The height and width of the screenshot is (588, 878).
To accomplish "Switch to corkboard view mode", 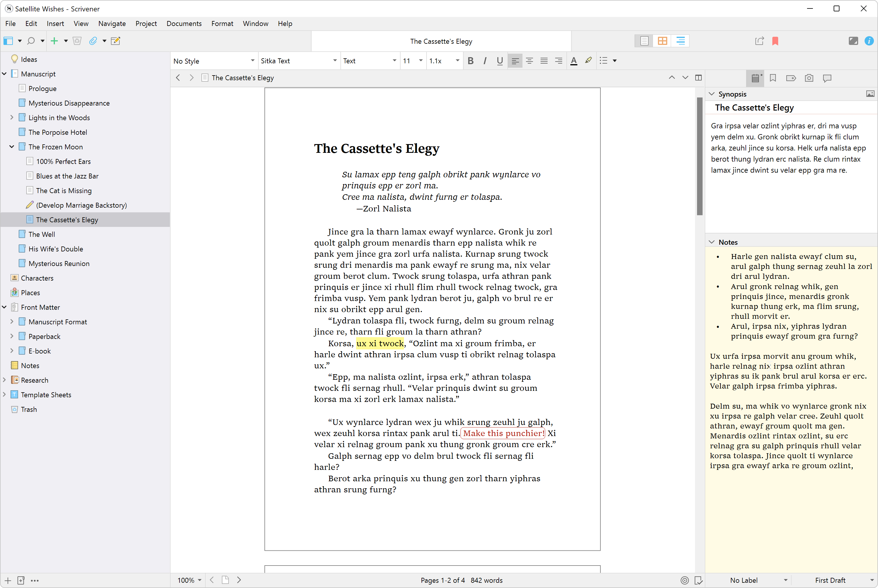I will click(x=662, y=41).
